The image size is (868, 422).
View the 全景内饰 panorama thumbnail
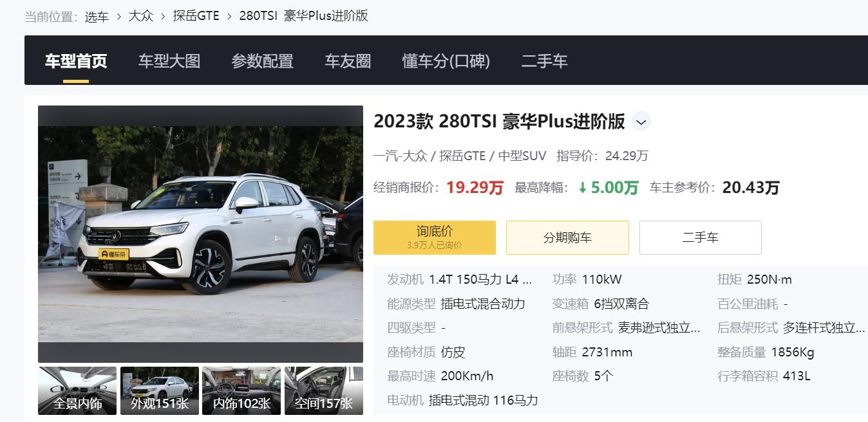point(77,390)
